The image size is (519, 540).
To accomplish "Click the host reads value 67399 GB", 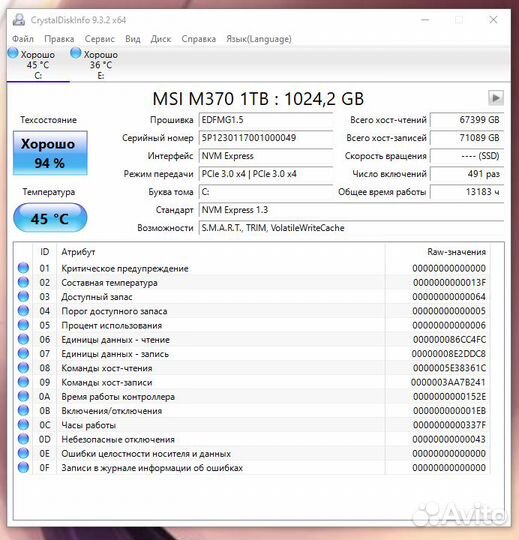I will 467,120.
